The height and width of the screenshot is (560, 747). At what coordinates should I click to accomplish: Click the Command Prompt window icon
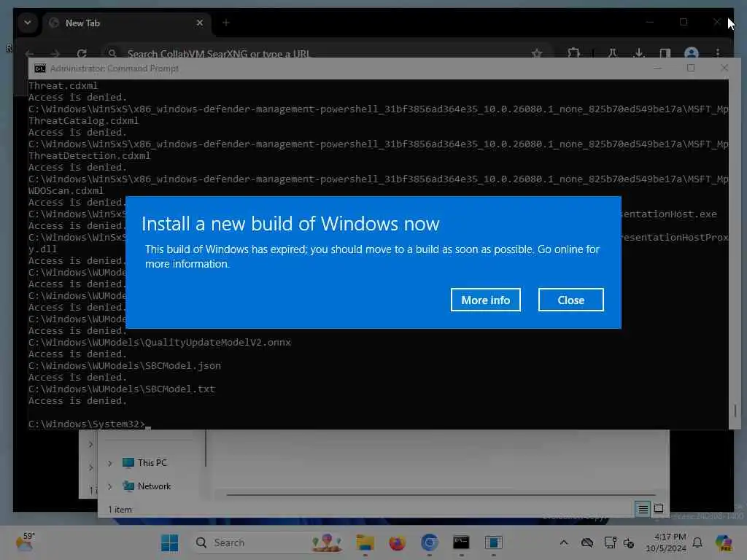point(40,69)
